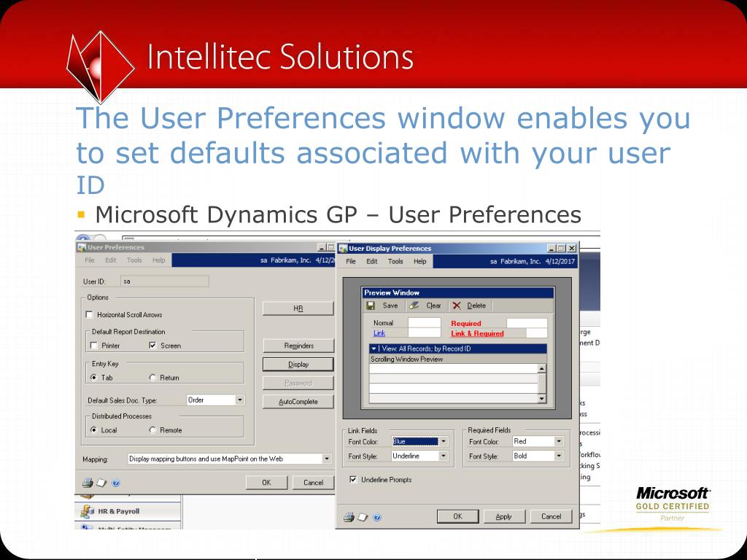Click the AutoComplete button
This screenshot has height=560, width=747.
[x=298, y=402]
